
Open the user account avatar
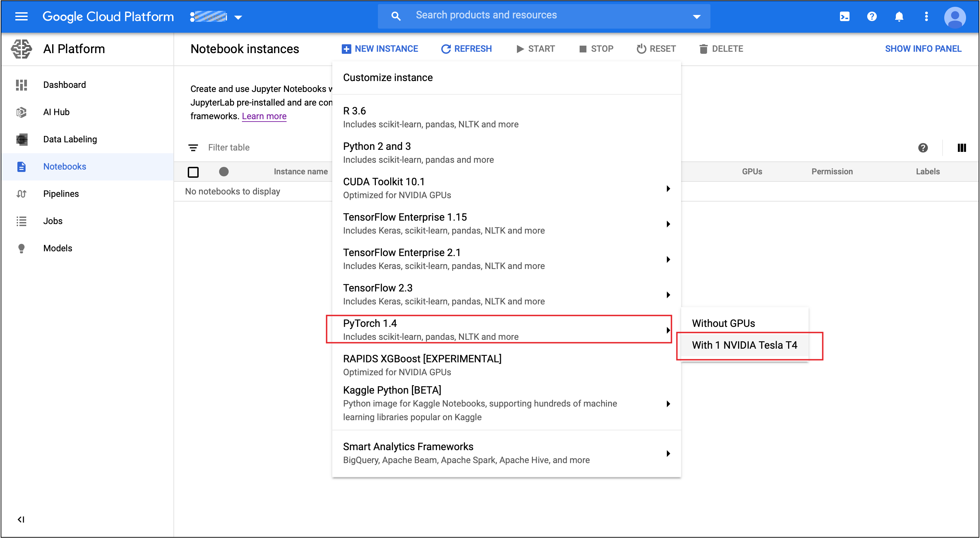[954, 17]
